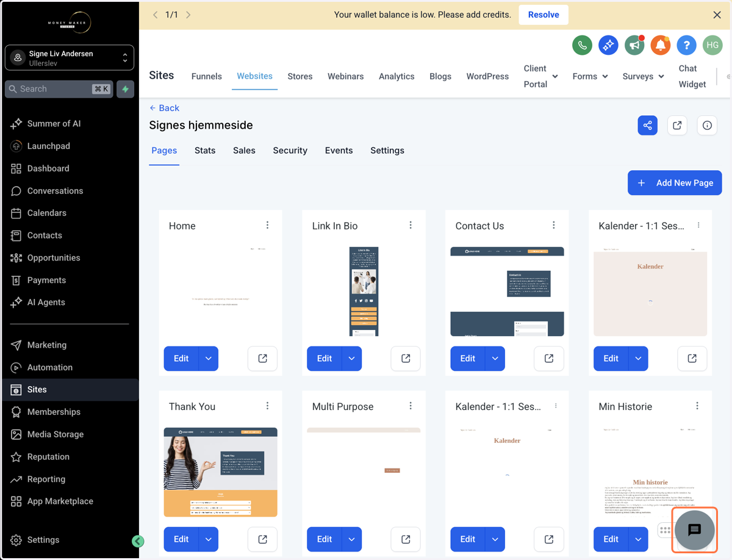Open three-dot menu on Link In Bio card

[x=411, y=225]
